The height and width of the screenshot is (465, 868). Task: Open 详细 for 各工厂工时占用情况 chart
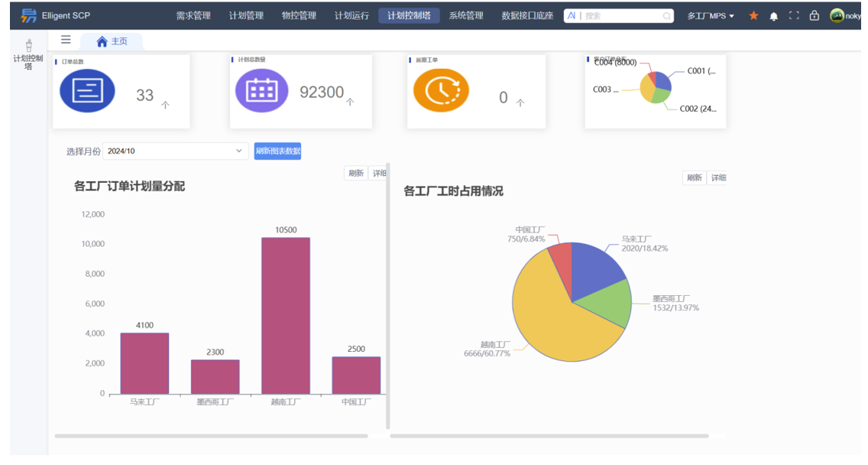719,177
